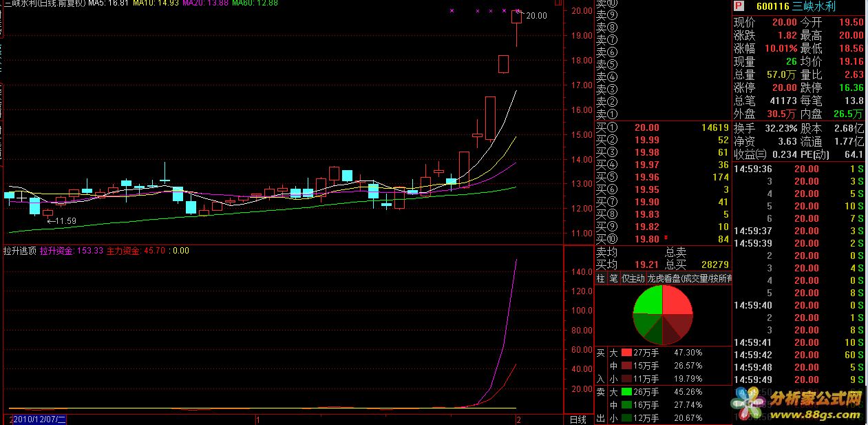Click the 换手 value 32.23%
Screen dimensions: 868x425
(x=781, y=128)
